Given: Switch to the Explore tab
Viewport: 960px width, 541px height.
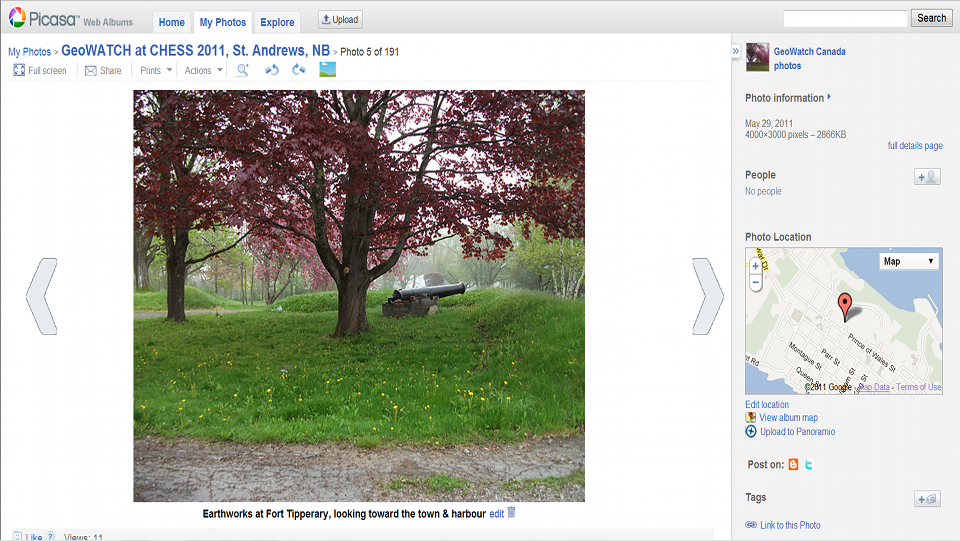Looking at the screenshot, I should click(x=277, y=22).
